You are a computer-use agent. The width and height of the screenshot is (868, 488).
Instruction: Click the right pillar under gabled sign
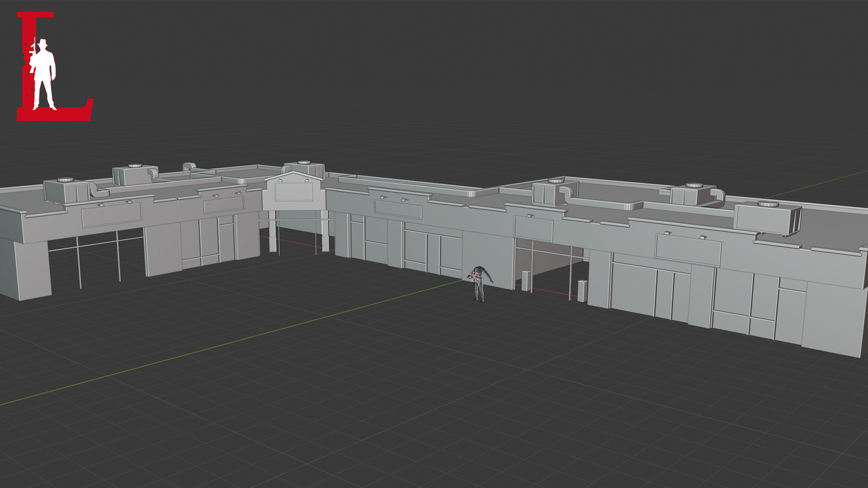pos(325,231)
